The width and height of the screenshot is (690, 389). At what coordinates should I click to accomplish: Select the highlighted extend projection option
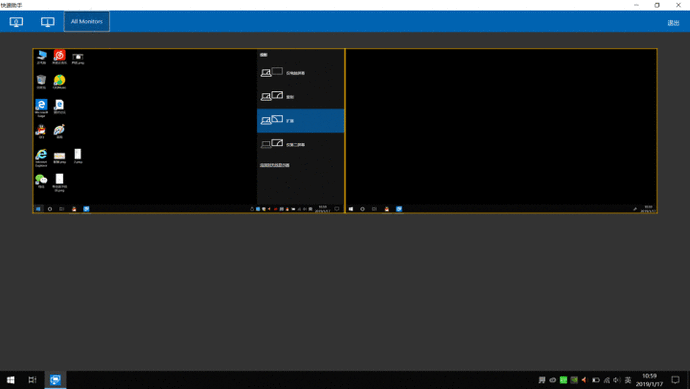tap(301, 121)
